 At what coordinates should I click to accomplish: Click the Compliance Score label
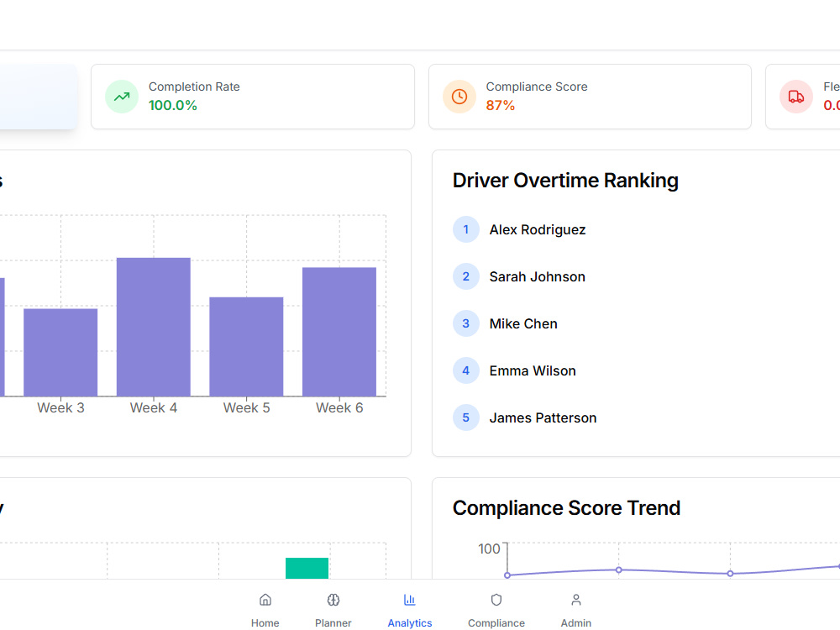[537, 87]
